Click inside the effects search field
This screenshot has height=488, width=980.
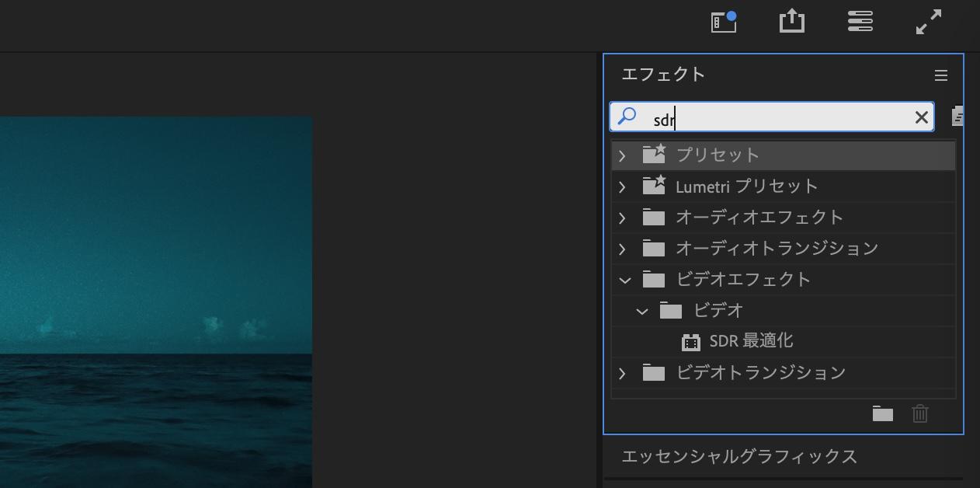pos(772,117)
